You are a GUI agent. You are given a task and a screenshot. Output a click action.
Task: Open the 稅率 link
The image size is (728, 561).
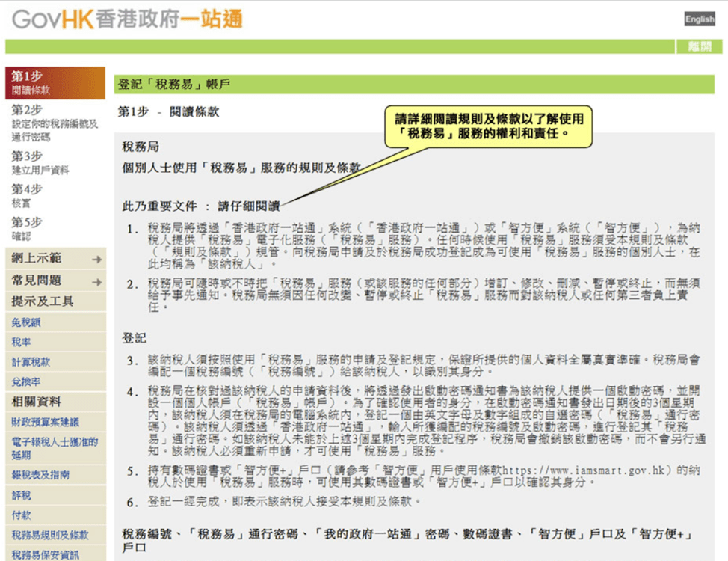click(21, 342)
